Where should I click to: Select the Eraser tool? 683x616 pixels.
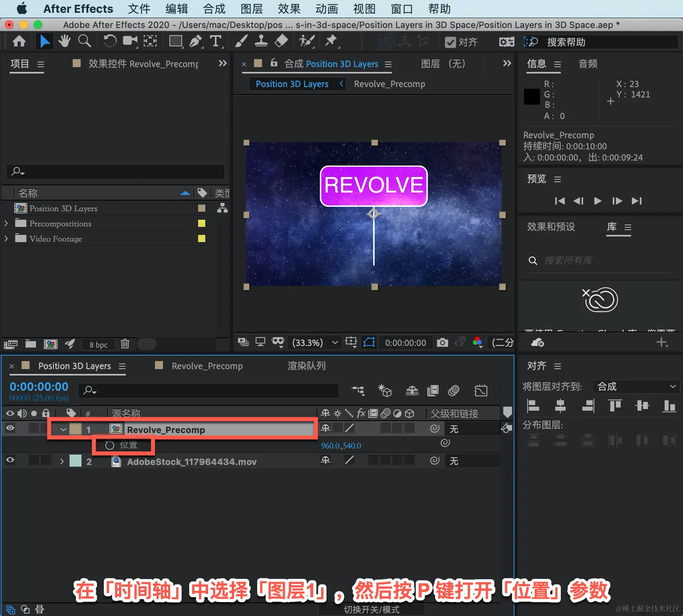coord(282,41)
